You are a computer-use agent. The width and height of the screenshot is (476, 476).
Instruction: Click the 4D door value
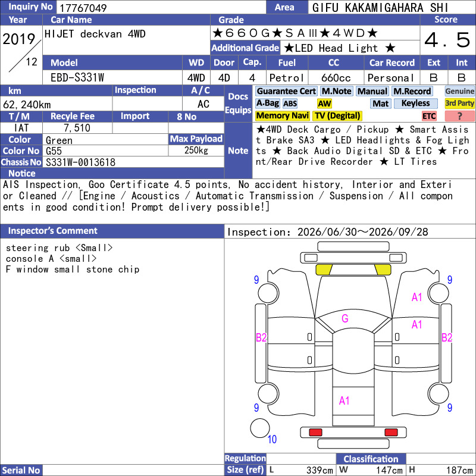tap(224, 78)
